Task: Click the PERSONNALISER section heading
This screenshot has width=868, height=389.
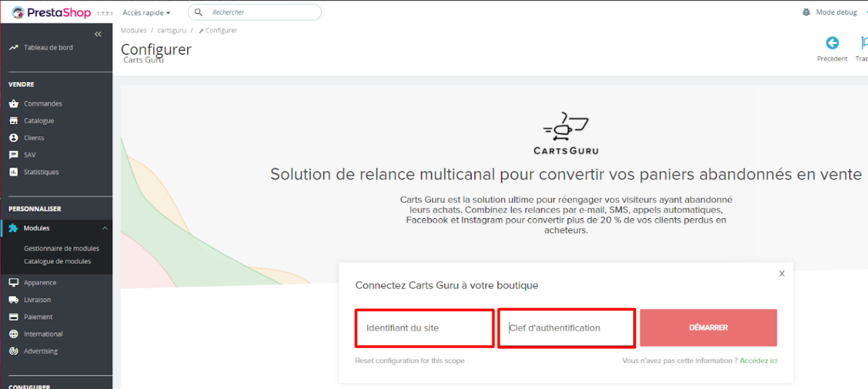Action: pos(35,209)
